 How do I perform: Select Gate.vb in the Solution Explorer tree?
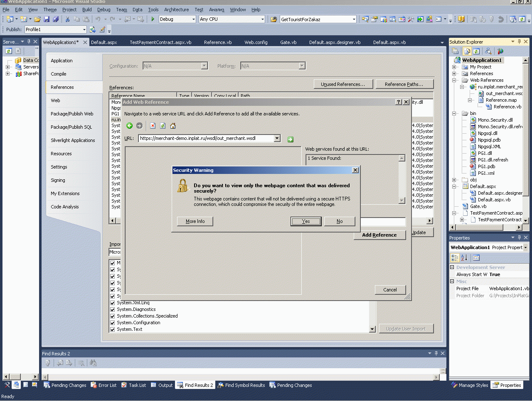click(478, 206)
